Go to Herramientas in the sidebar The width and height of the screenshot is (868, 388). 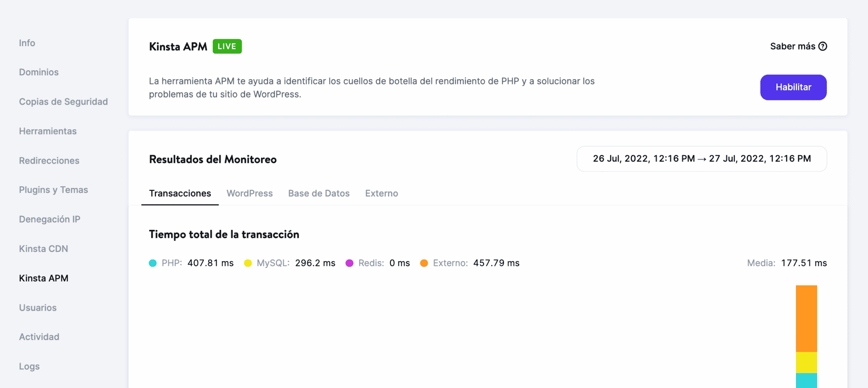click(x=47, y=131)
